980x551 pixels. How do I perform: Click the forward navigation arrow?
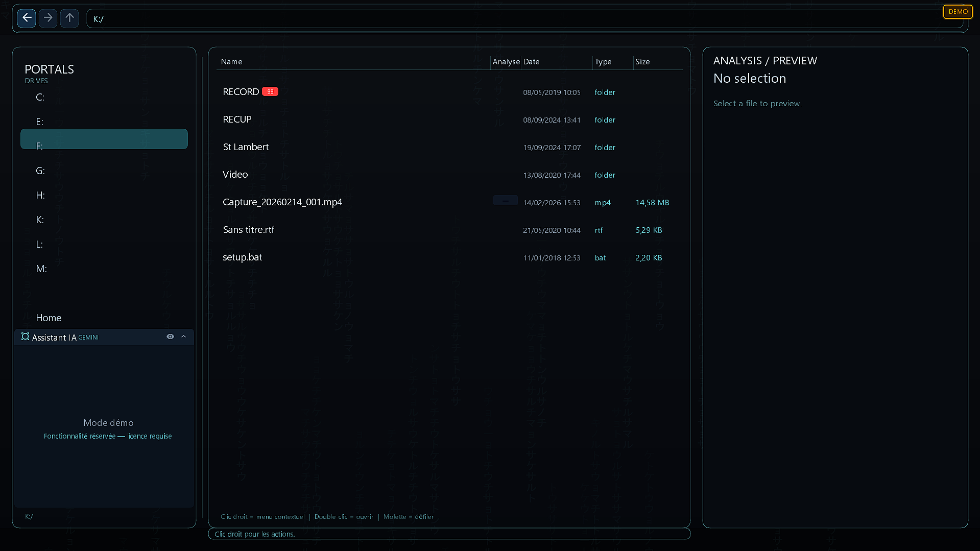[x=48, y=18]
